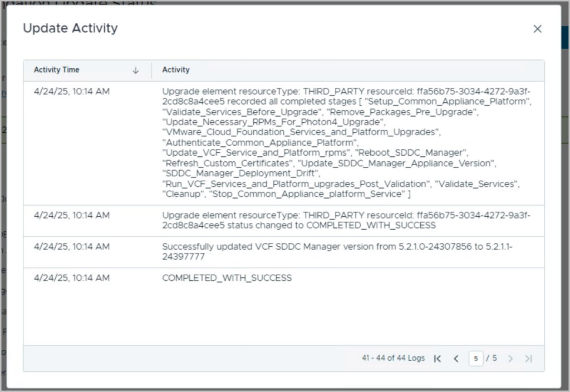This screenshot has width=570, height=392.
Task: Go to previous page of logs
Action: coord(456,359)
